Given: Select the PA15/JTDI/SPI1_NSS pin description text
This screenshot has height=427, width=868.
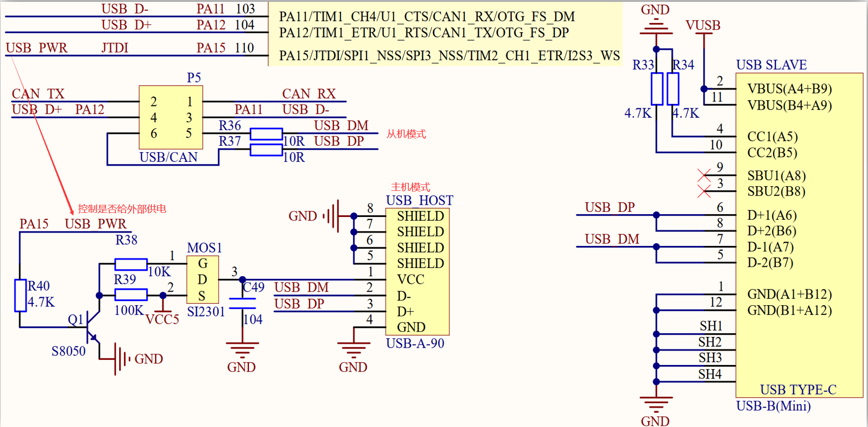Looking at the screenshot, I should [449, 56].
